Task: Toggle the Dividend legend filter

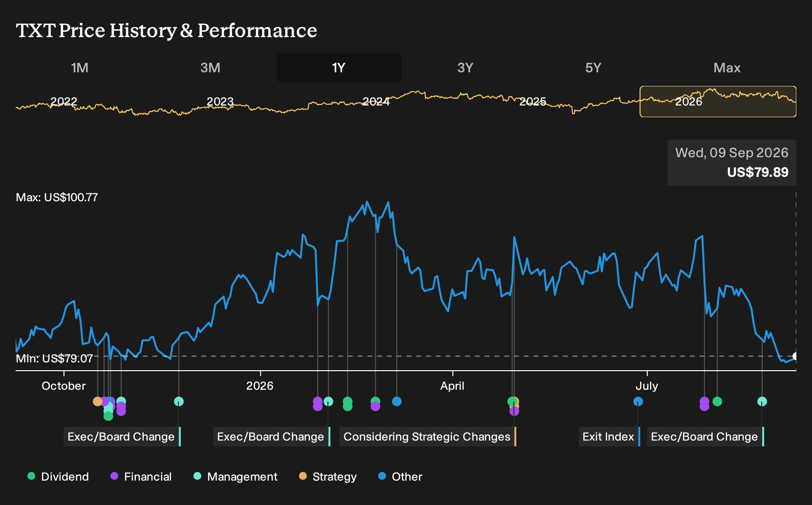Action: (x=58, y=477)
